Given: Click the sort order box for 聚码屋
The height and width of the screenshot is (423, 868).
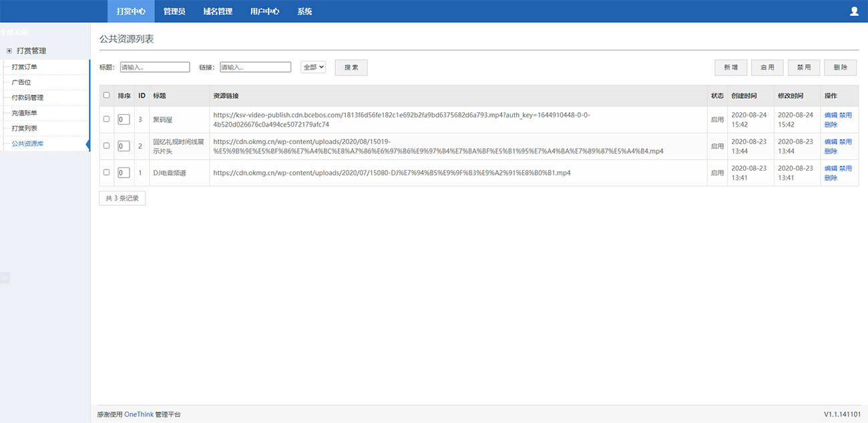Looking at the screenshot, I should tap(124, 119).
